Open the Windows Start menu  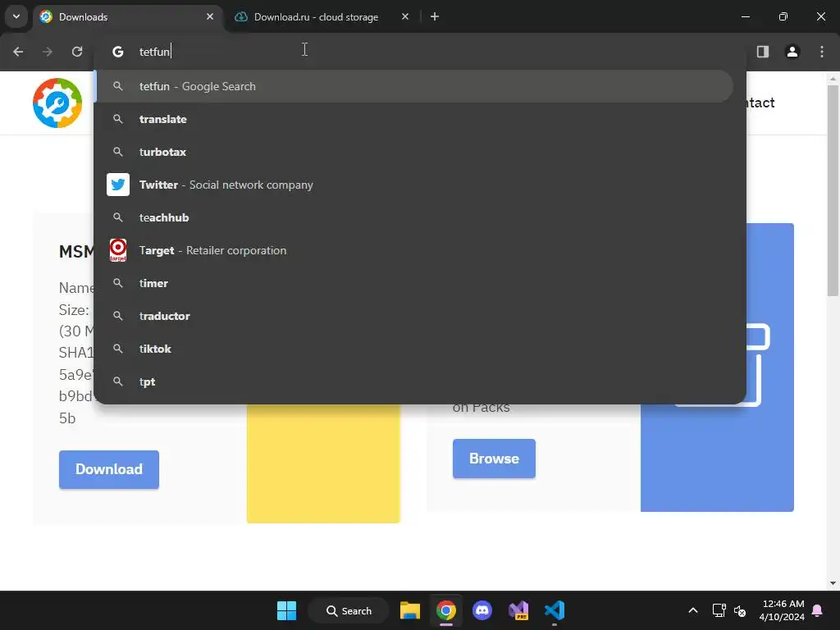click(286, 610)
